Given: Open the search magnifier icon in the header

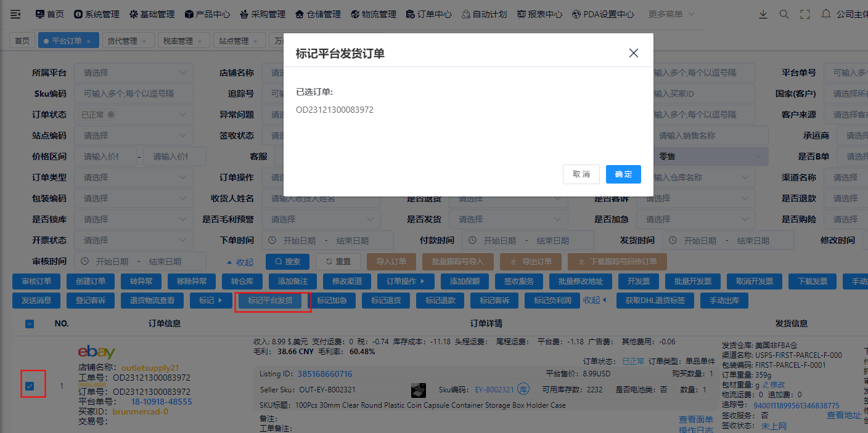Looking at the screenshot, I should click(x=784, y=14).
